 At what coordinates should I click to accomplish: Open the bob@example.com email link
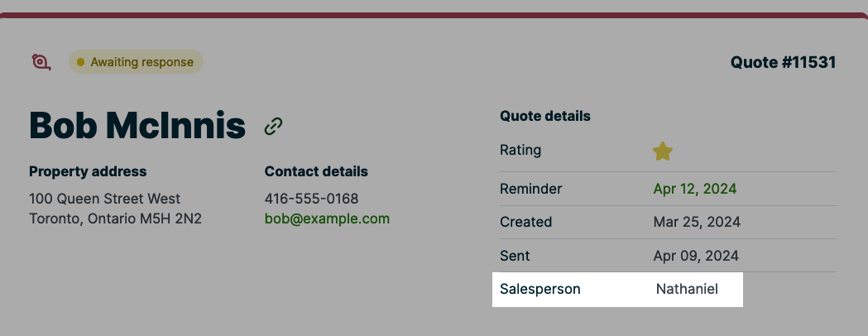327,219
